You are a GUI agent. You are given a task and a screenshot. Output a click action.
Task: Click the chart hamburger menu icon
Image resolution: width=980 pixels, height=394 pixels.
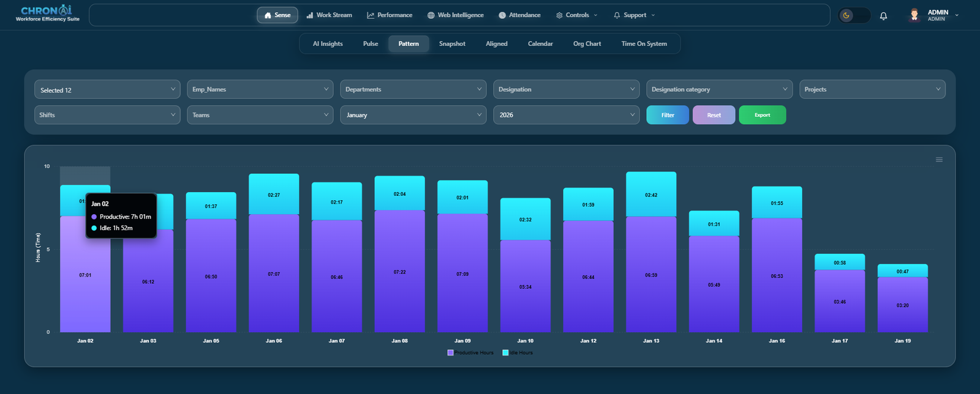[939, 160]
